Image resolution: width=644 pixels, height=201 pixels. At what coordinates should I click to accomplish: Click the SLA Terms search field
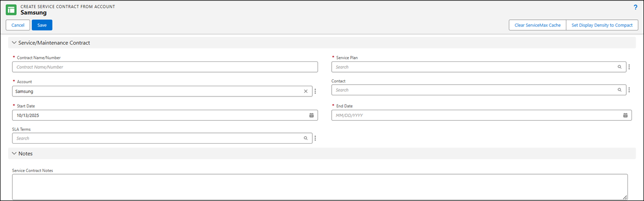click(x=162, y=138)
